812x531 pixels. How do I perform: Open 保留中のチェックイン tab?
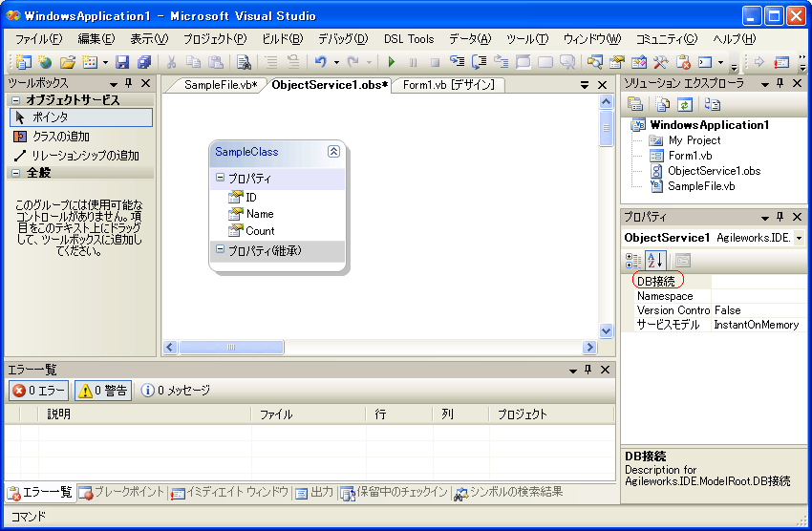(395, 492)
